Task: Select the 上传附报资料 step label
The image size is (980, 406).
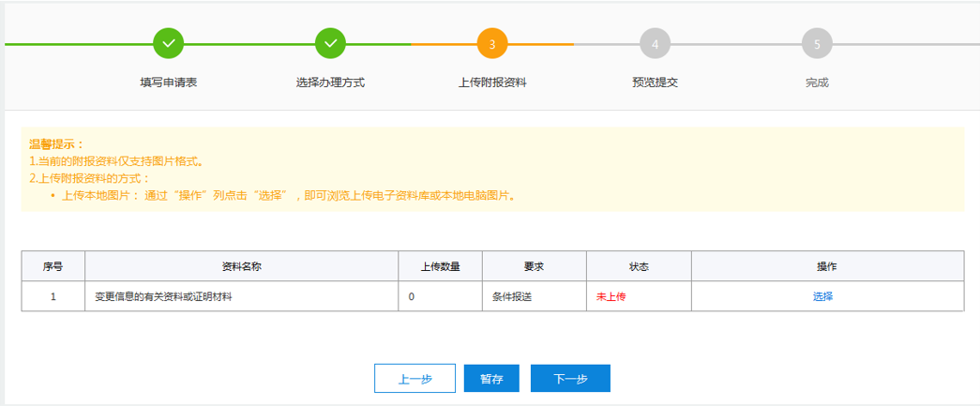Action: [492, 83]
